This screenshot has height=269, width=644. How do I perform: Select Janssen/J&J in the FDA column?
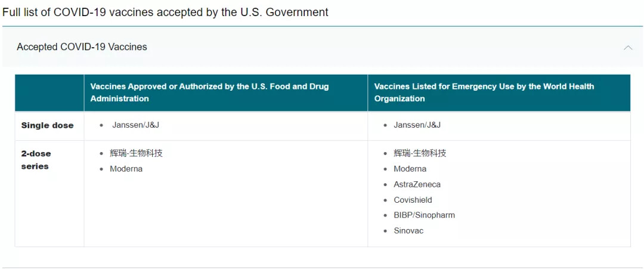tap(135, 125)
